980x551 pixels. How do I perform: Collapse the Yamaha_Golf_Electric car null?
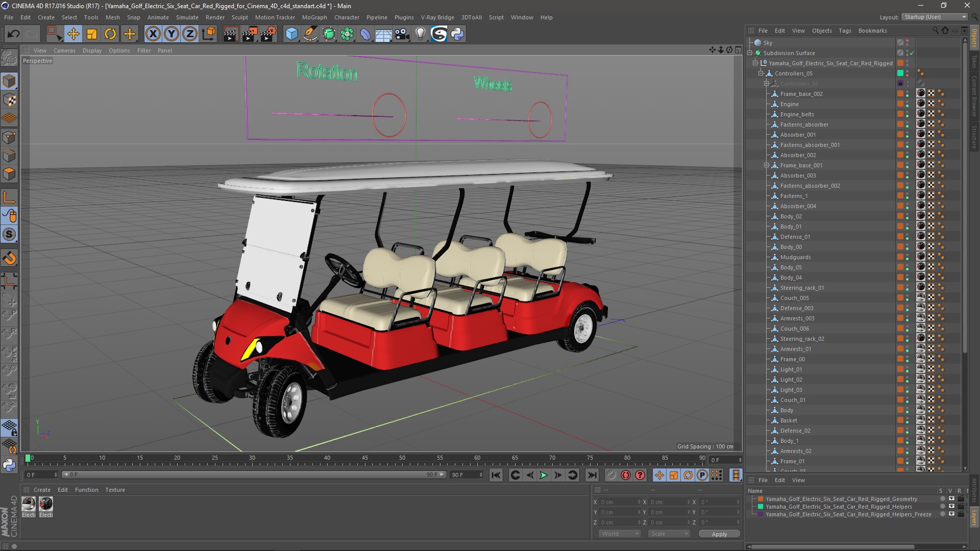(755, 63)
